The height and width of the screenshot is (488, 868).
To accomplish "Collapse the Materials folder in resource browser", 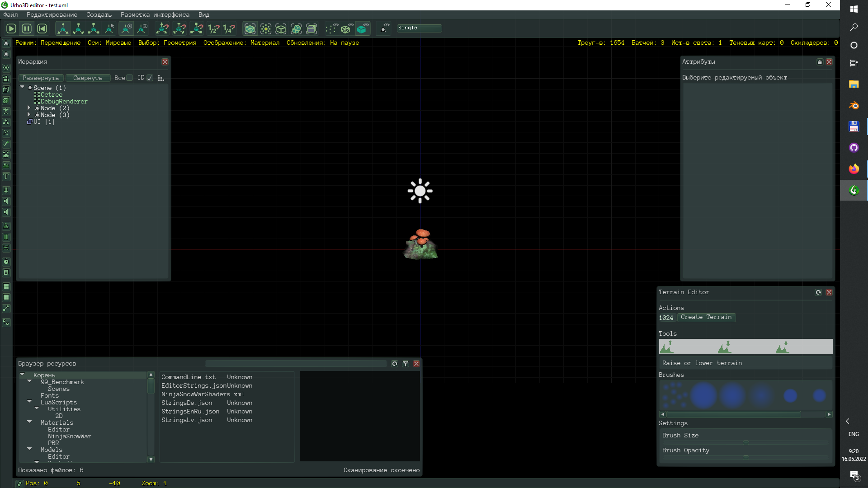I will 29,422.
